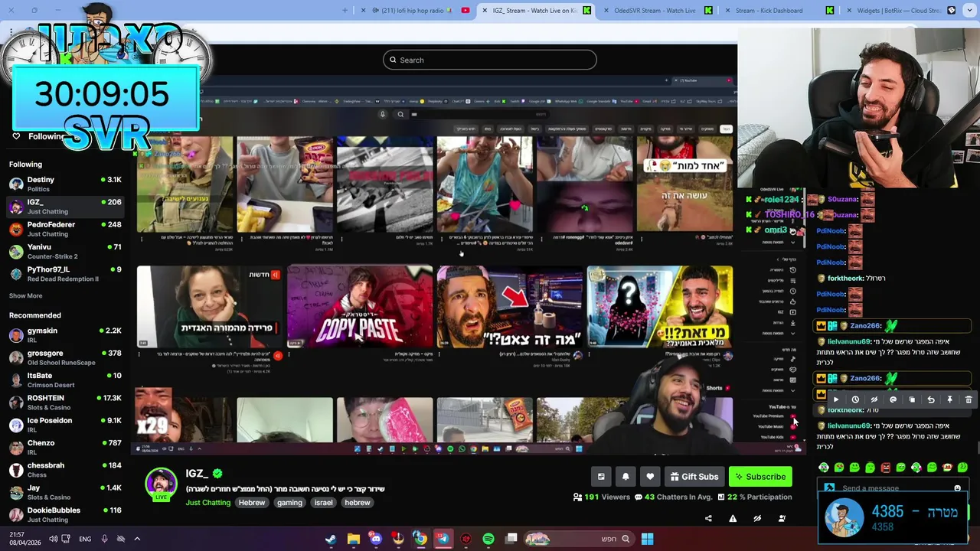Click the mention @ icon in chat toolbar
Screen dimensions: 980x551
point(893,399)
